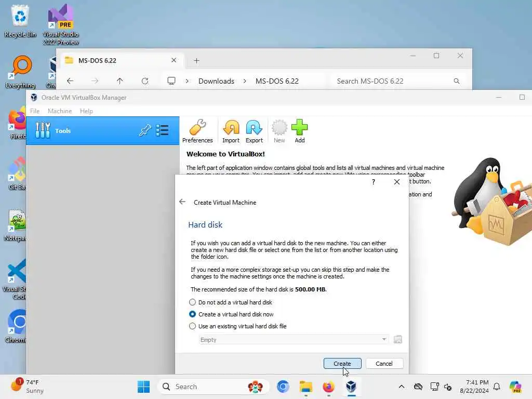Open the weather widget showing 74°F
Image resolution: width=532 pixels, height=399 pixels.
[x=27, y=386]
